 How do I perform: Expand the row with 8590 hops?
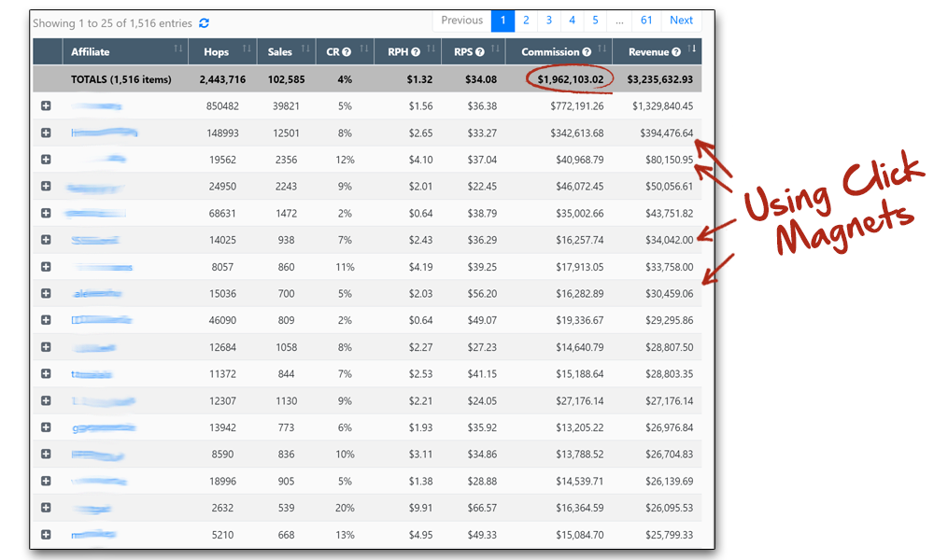click(46, 455)
